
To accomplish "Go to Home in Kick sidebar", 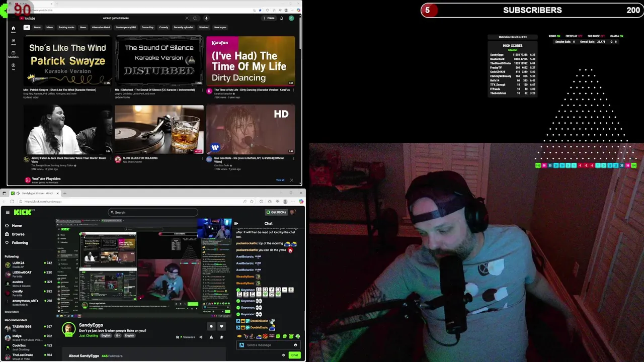I will click(x=17, y=226).
